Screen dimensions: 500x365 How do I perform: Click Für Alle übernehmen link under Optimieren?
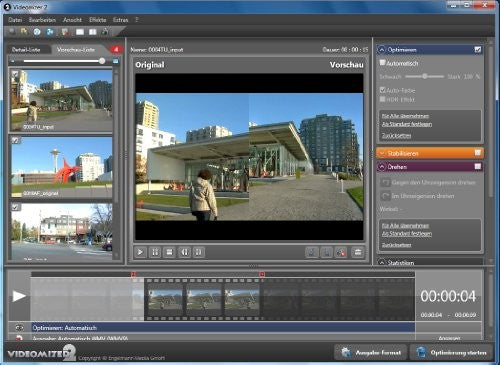point(405,116)
